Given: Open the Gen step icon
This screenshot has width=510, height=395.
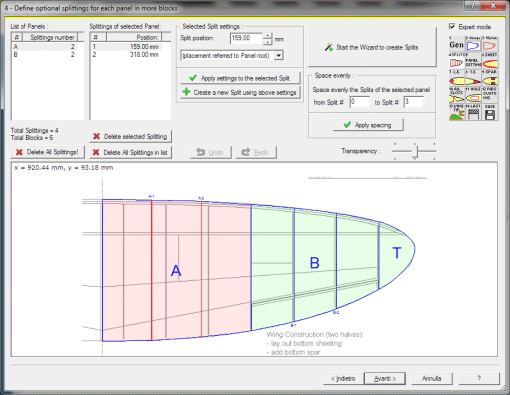Looking at the screenshot, I should (x=456, y=44).
